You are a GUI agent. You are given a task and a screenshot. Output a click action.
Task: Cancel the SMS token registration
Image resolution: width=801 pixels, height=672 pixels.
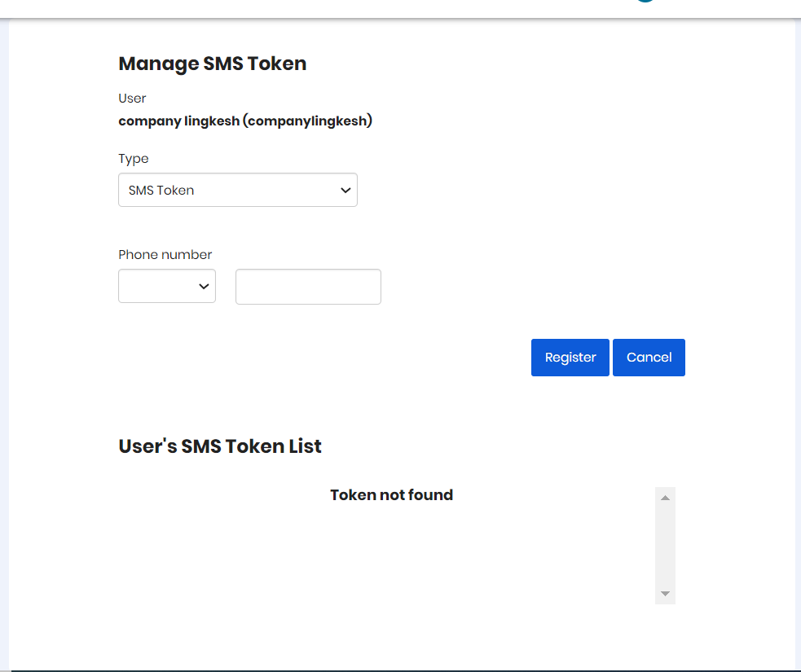[x=649, y=358]
